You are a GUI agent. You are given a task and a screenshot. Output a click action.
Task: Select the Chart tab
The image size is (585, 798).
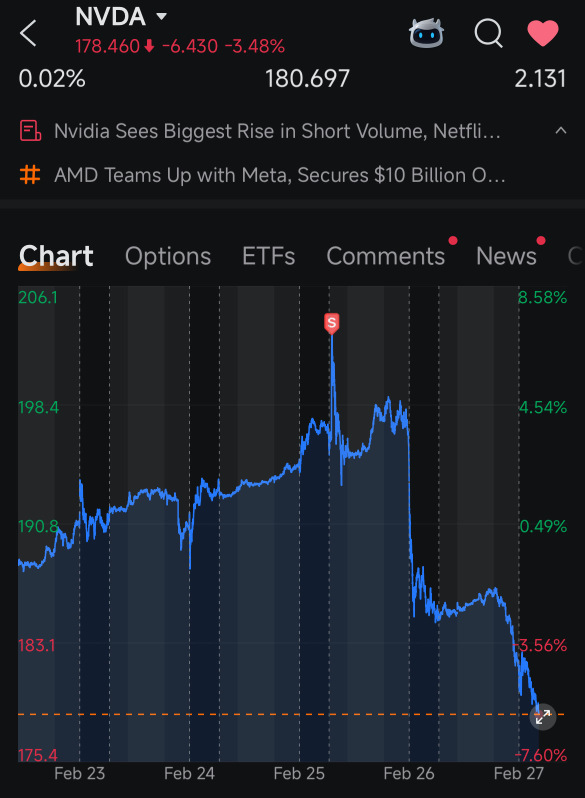[56, 256]
